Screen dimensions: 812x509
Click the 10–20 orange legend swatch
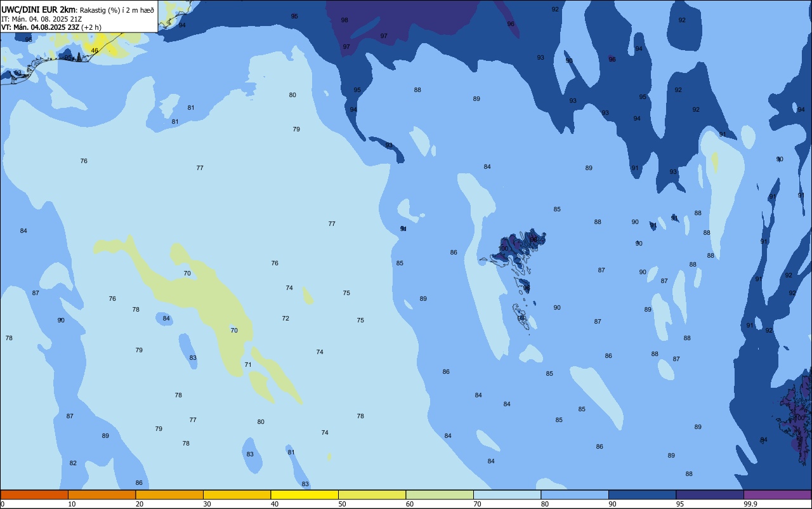pos(101,494)
